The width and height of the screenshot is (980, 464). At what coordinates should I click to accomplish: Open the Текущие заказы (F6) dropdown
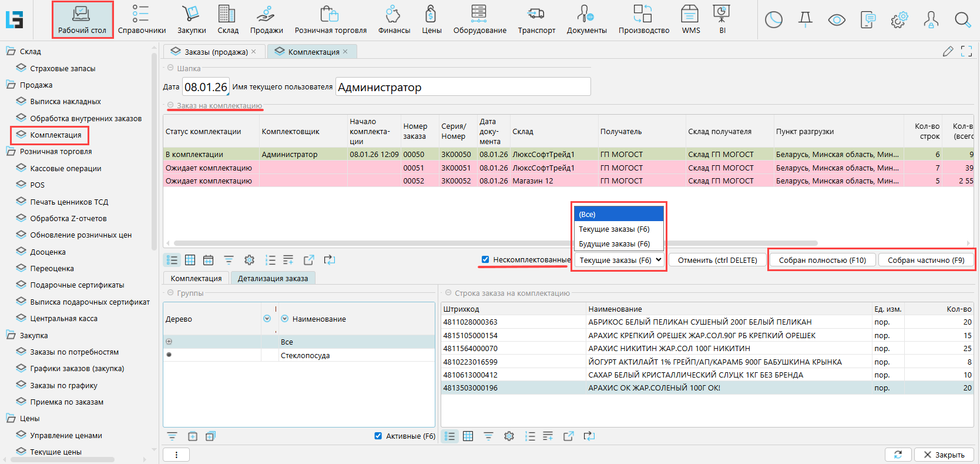[620, 260]
